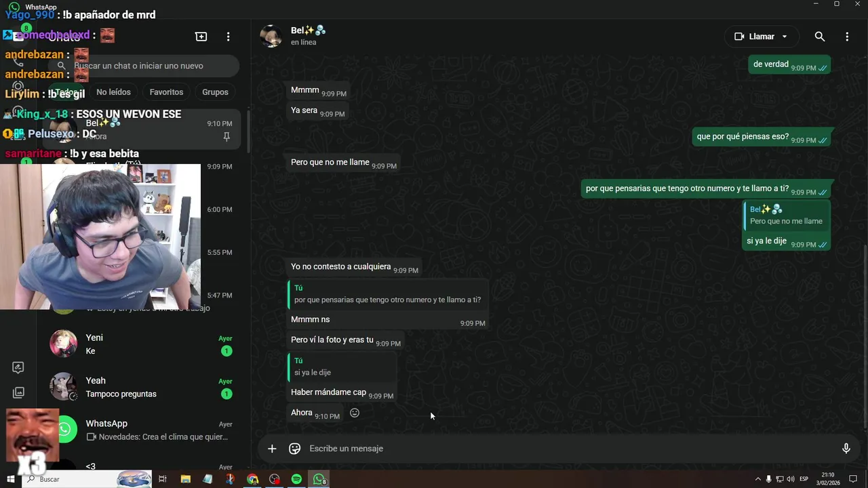The height and width of the screenshot is (488, 868).
Task: Select the 'Grupos' filter tab
Action: (215, 92)
